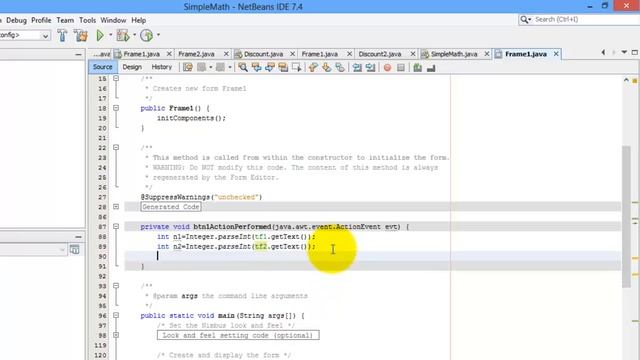This screenshot has height=360, width=640.
Task: Switch to Design view
Action: click(x=132, y=67)
